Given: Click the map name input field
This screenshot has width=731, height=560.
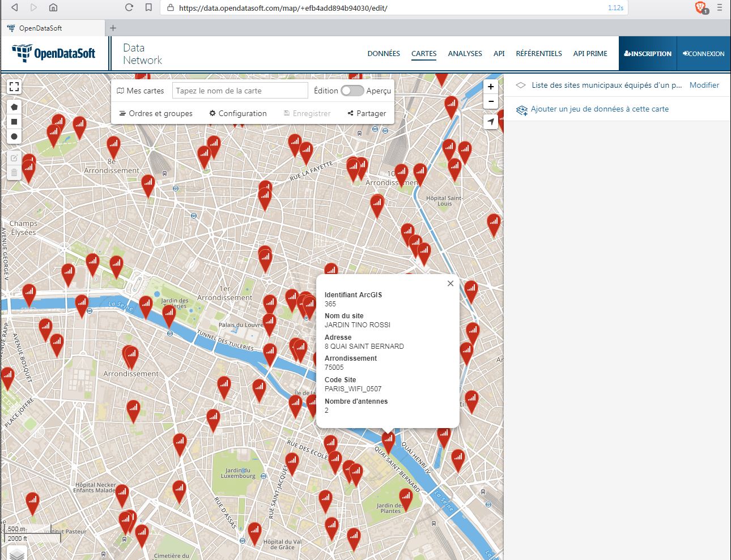Looking at the screenshot, I should click(240, 91).
